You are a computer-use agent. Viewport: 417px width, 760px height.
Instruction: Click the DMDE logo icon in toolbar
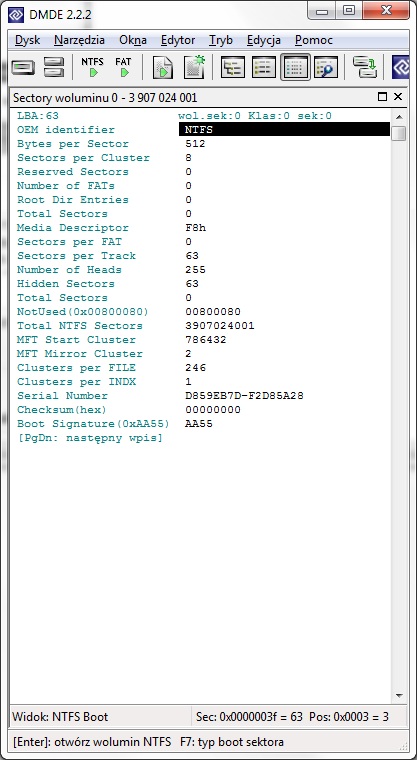tap(401, 67)
